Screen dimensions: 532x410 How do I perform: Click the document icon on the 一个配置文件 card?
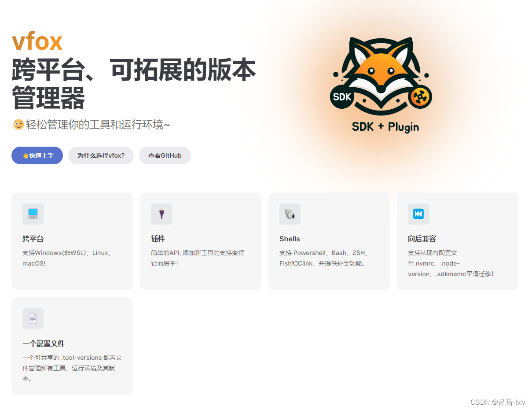tap(33, 319)
